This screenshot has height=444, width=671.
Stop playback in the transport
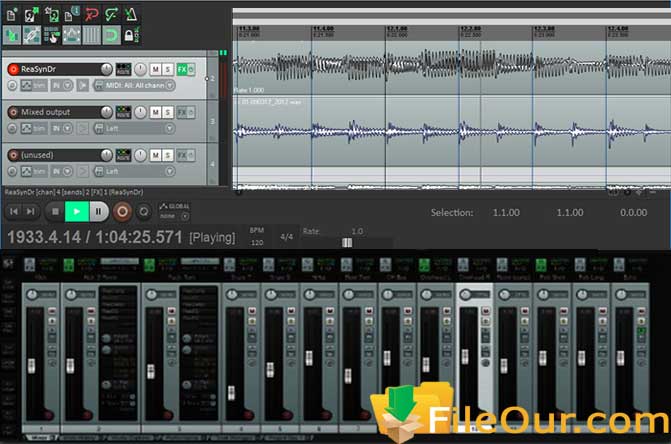55,211
